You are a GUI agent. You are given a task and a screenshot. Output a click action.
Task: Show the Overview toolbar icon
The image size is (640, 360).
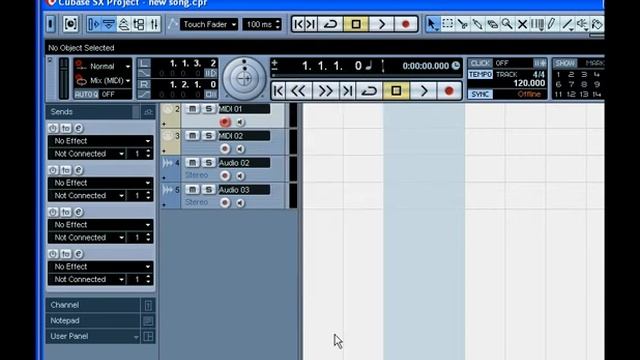[x=124, y=24]
